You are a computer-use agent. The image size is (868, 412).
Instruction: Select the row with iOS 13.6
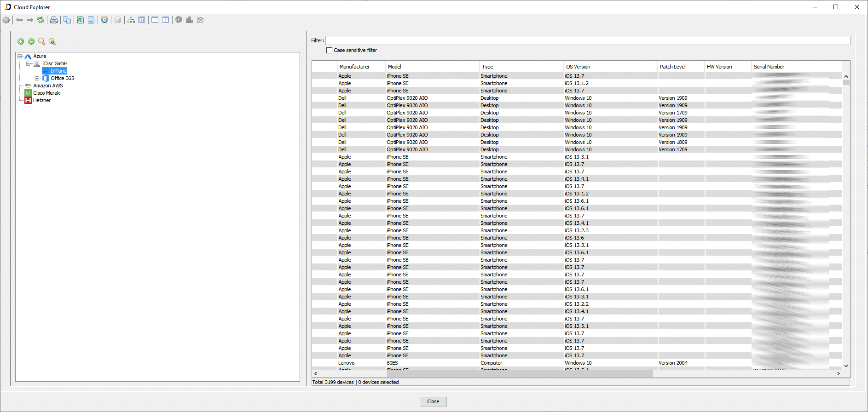coord(577,238)
